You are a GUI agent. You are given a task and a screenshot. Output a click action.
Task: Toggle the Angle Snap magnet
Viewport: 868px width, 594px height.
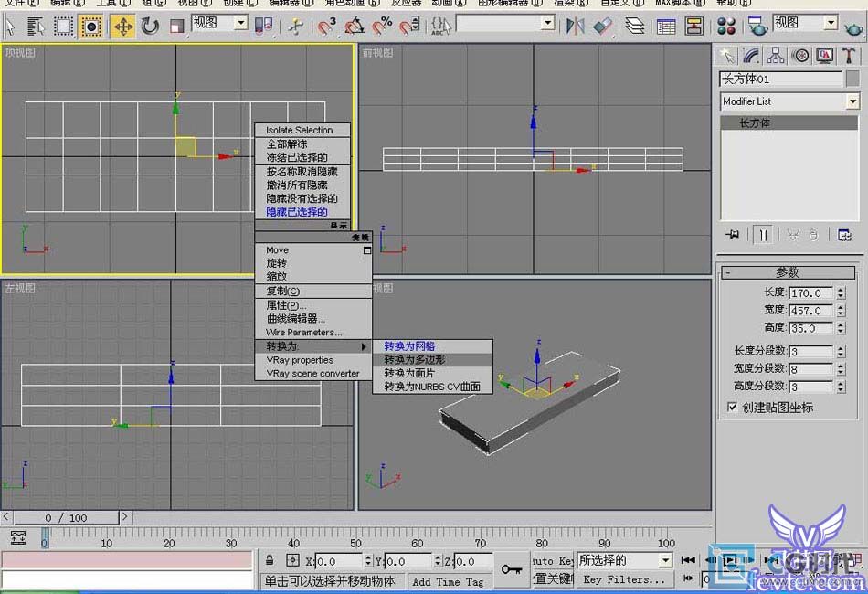(x=355, y=26)
